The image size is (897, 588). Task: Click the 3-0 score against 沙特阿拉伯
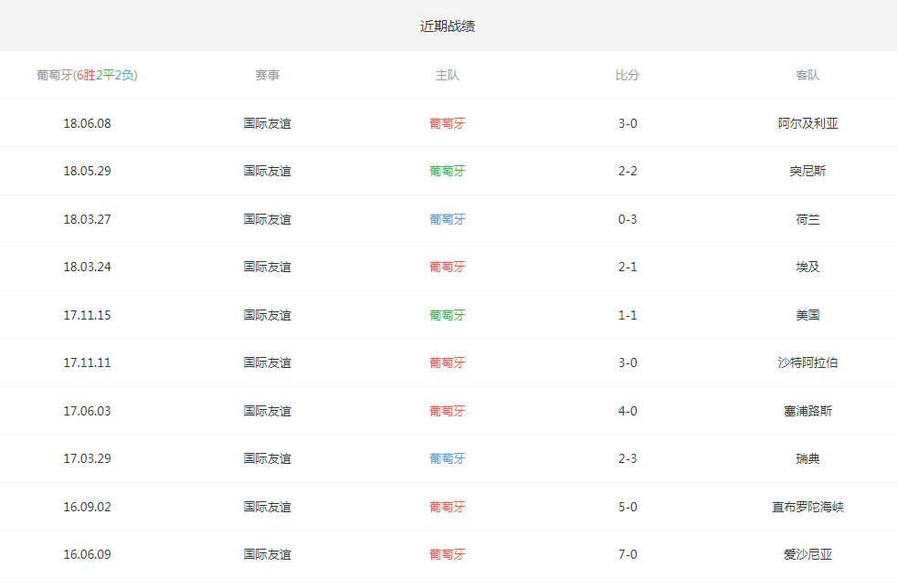[628, 362]
